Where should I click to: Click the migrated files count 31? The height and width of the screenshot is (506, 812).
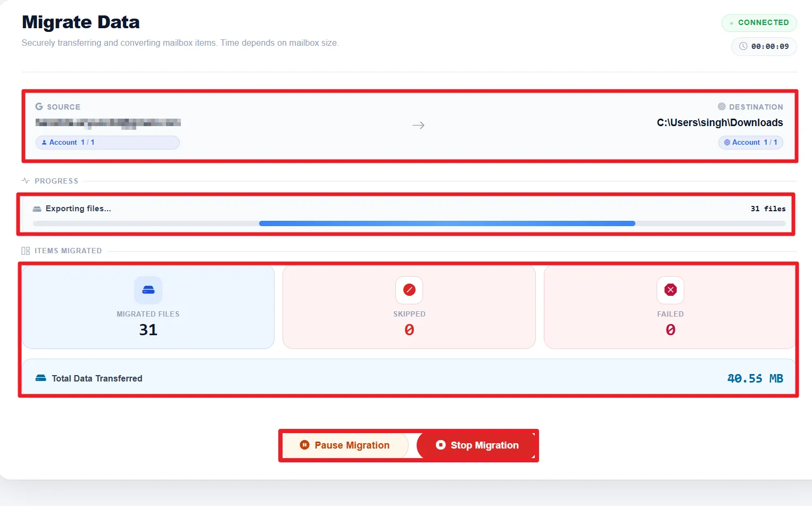click(148, 330)
